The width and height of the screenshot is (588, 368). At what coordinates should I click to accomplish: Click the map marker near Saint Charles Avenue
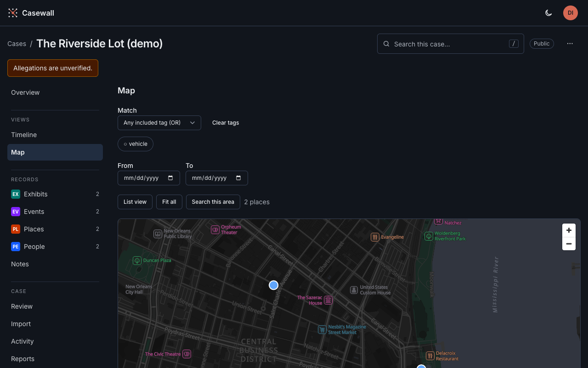(274, 285)
